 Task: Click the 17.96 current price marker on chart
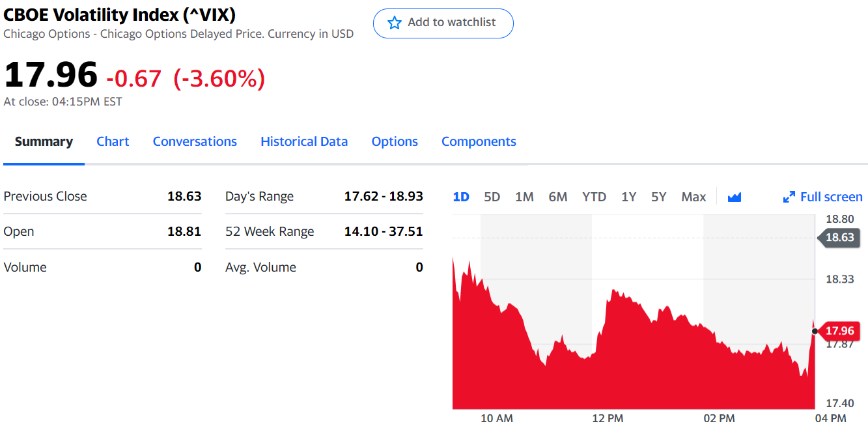pos(839,331)
